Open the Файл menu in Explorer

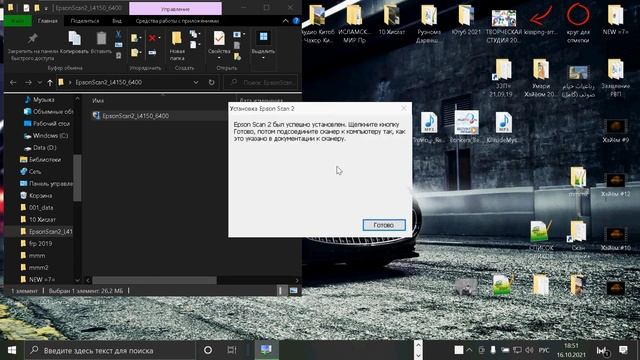[18, 21]
